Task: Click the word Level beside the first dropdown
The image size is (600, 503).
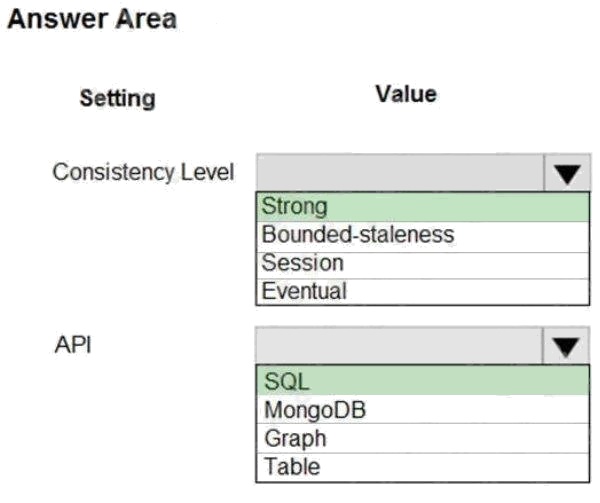Action: (207, 172)
